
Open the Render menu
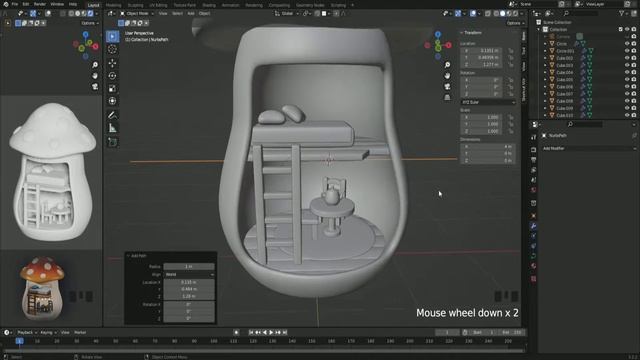[40, 4]
